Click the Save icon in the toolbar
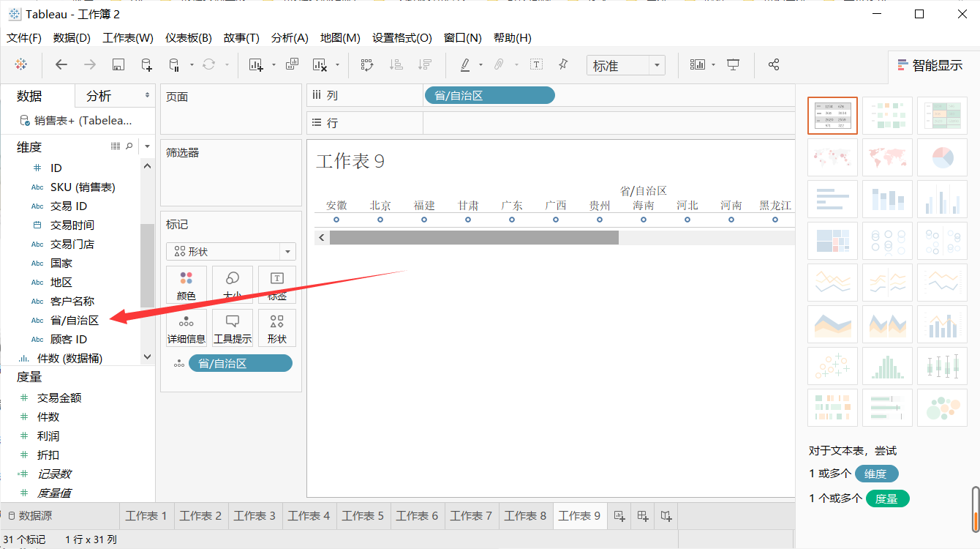Screen dimensions: 980x549 tap(118, 65)
